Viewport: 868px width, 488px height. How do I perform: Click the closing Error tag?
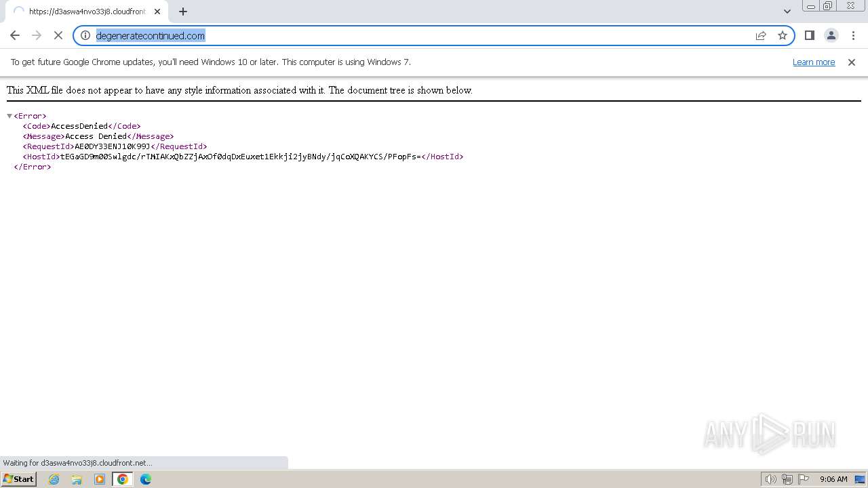33,167
